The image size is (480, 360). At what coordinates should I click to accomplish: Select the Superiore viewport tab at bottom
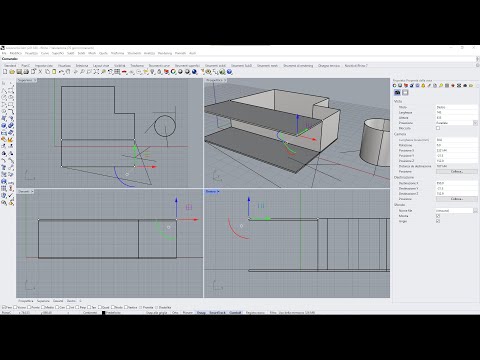coord(43,301)
